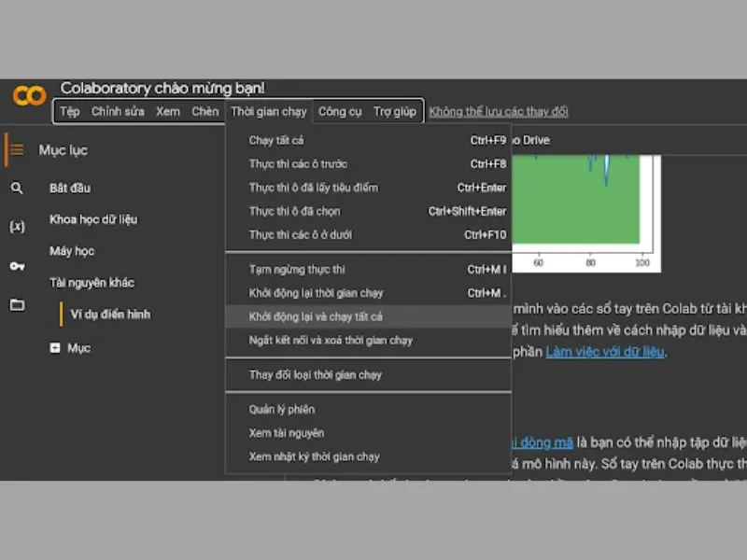Choose Thay đổi loại thời gian chạy
The width and height of the screenshot is (747, 560).
368,375
